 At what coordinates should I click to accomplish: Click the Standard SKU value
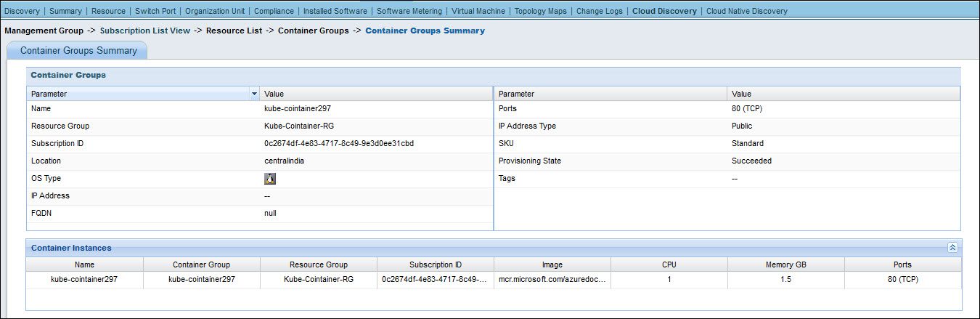748,143
